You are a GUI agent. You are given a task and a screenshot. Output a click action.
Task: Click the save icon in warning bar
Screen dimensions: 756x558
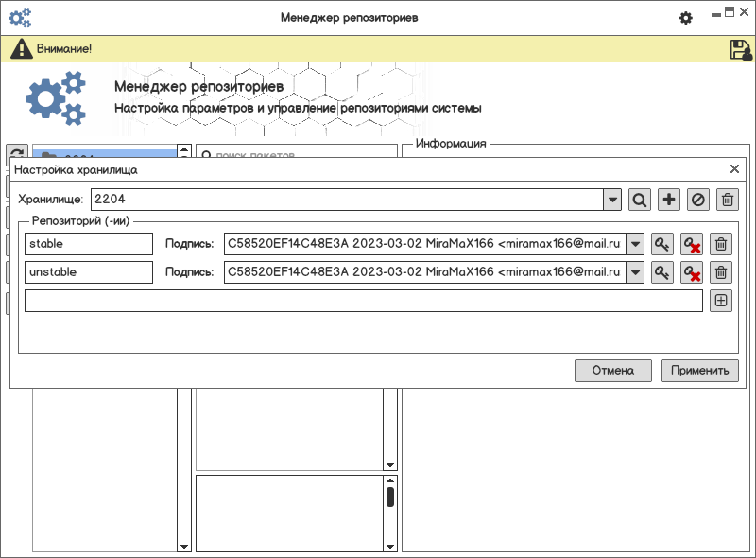[x=740, y=49]
